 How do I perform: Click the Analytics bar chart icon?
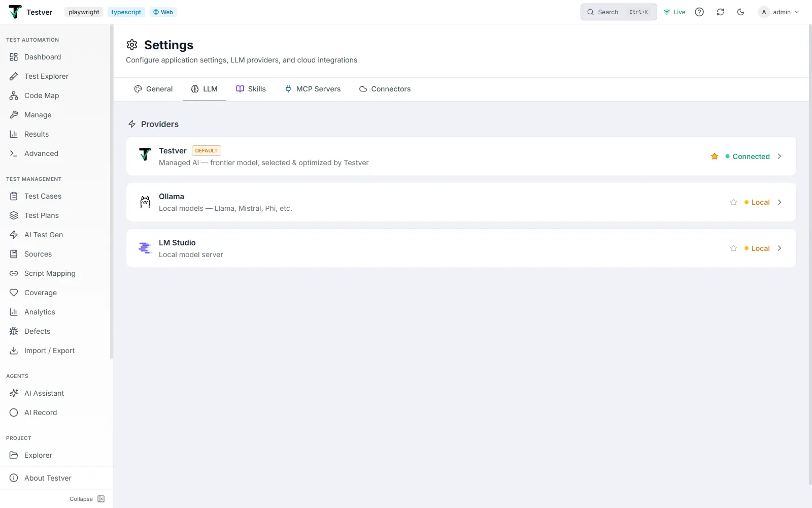(14, 312)
